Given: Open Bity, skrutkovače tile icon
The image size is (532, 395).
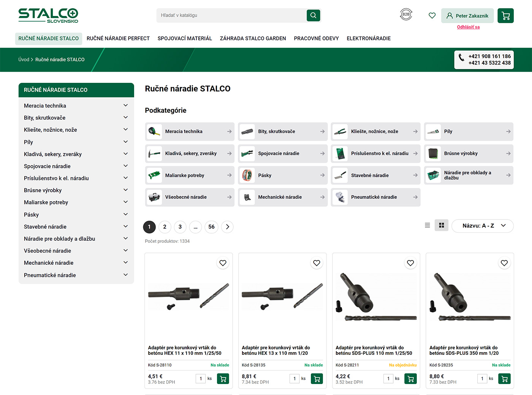Looking at the screenshot, I should [x=247, y=131].
